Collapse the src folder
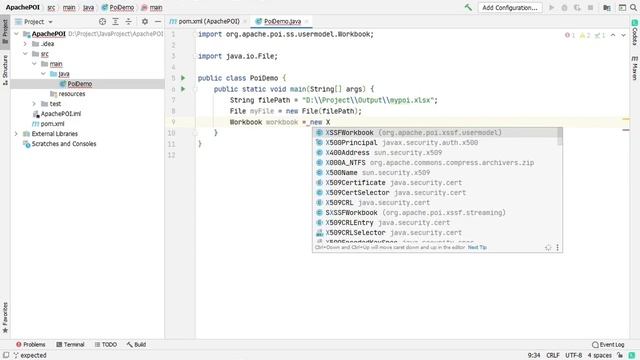 25,54
